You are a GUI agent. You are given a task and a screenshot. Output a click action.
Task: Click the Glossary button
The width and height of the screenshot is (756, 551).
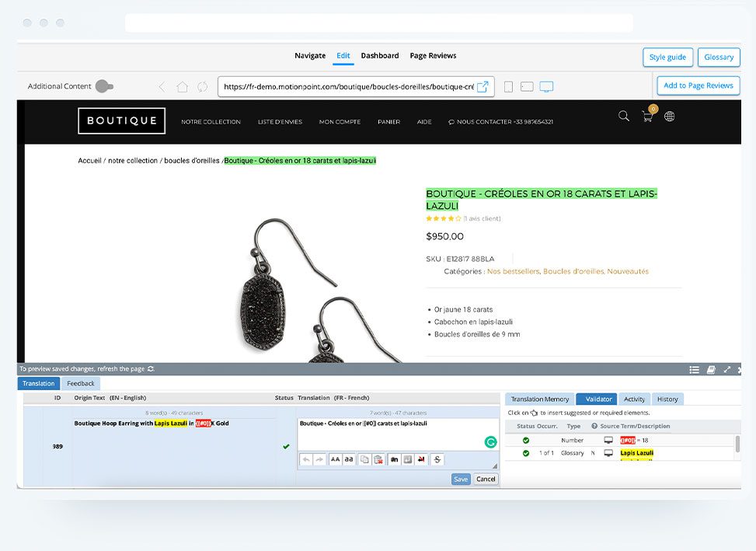coord(719,58)
